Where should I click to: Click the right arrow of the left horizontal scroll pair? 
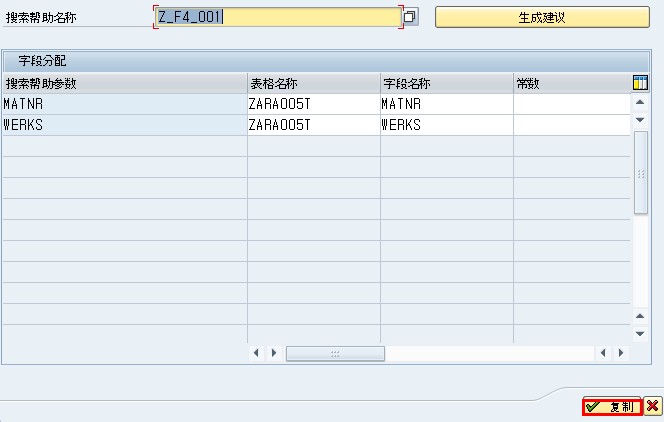click(x=274, y=353)
